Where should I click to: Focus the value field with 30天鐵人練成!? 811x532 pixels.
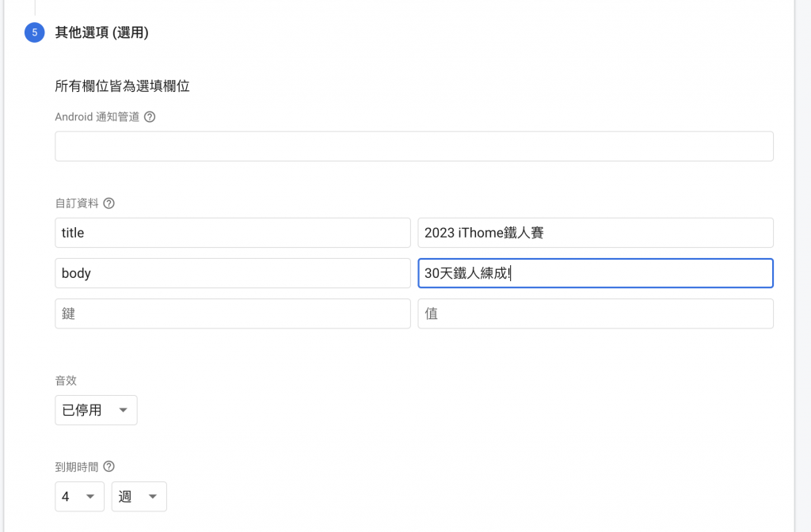point(596,273)
